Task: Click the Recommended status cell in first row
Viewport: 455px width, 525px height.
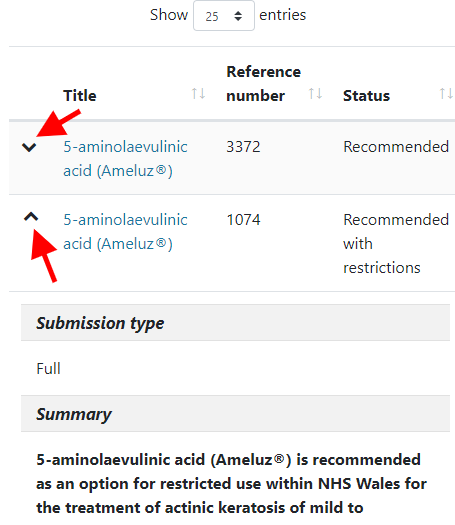Action: [396, 147]
